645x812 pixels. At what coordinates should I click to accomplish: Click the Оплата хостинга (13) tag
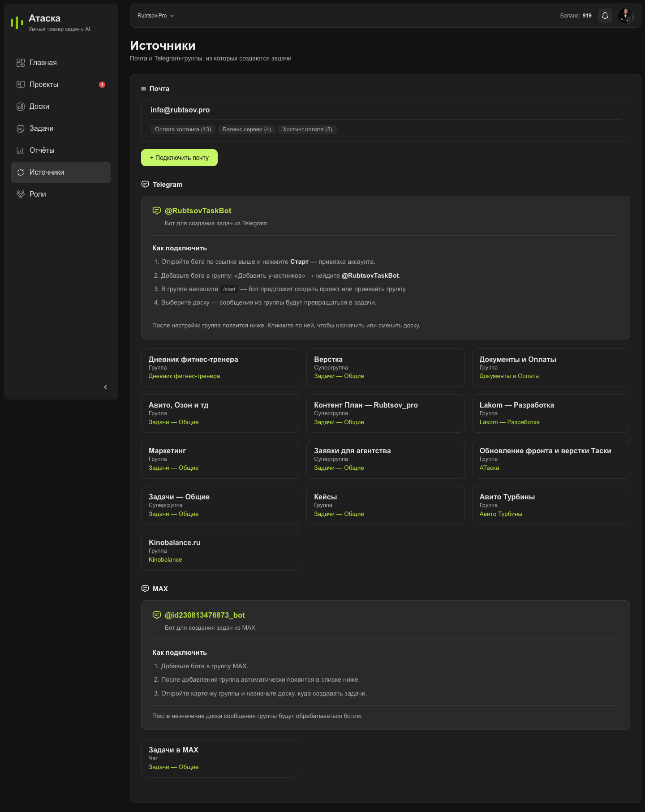[x=183, y=129]
